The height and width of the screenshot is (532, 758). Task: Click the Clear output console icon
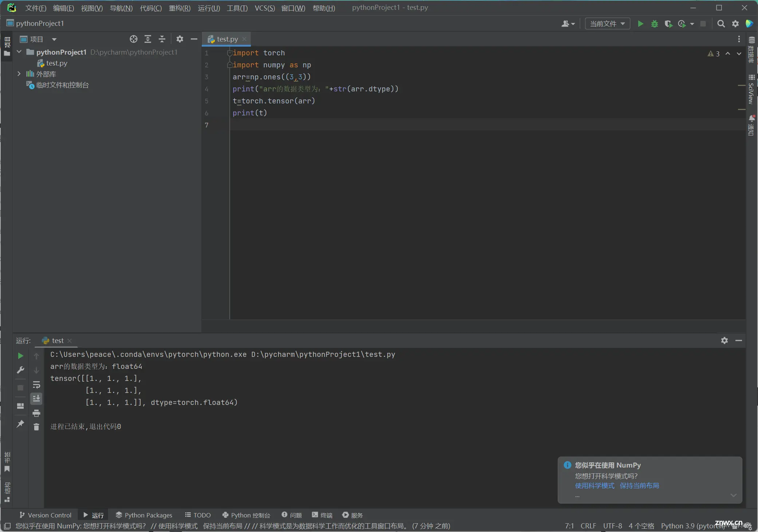pos(36,426)
